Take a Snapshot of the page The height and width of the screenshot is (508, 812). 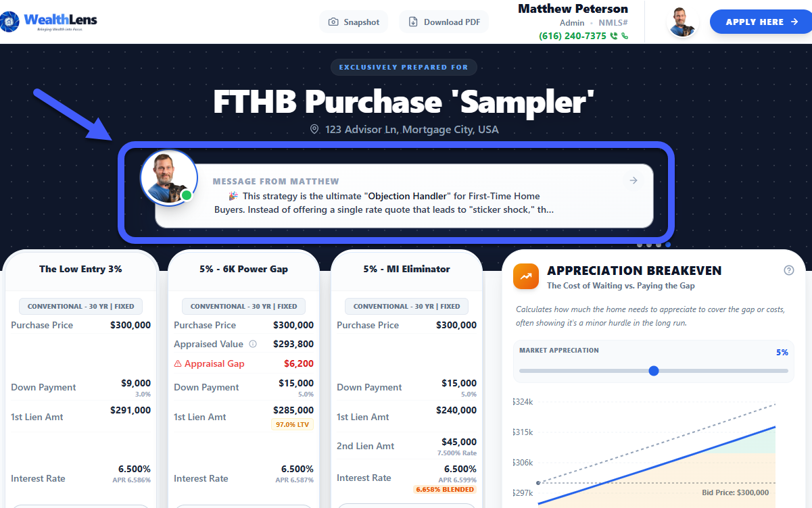pyautogui.click(x=354, y=22)
